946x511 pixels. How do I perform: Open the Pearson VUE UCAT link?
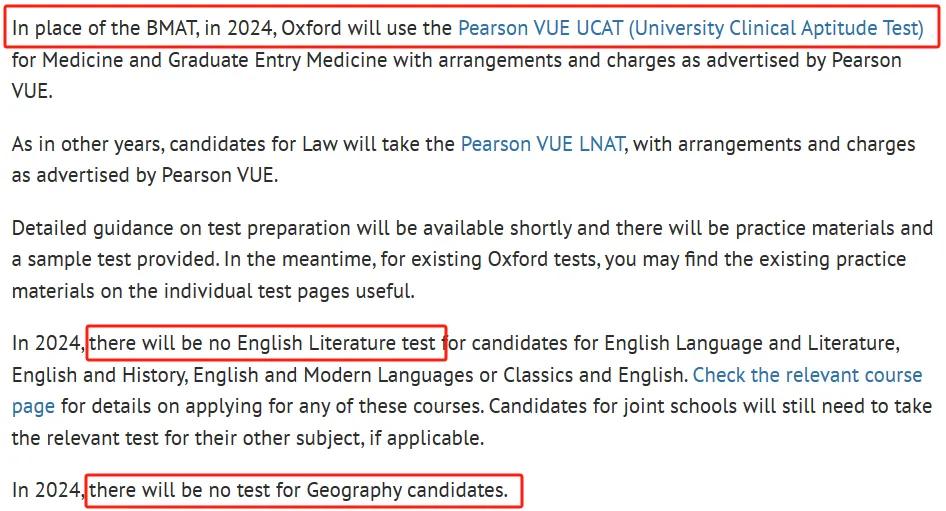[691, 28]
